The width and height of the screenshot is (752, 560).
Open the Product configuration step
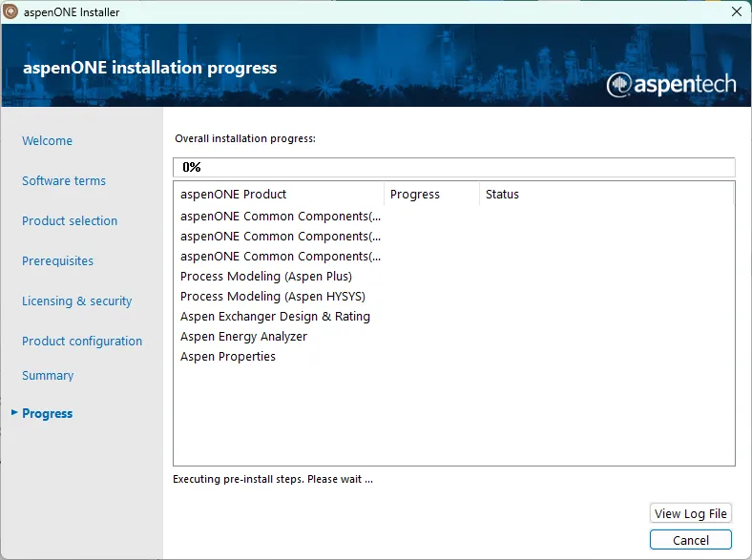pos(82,341)
